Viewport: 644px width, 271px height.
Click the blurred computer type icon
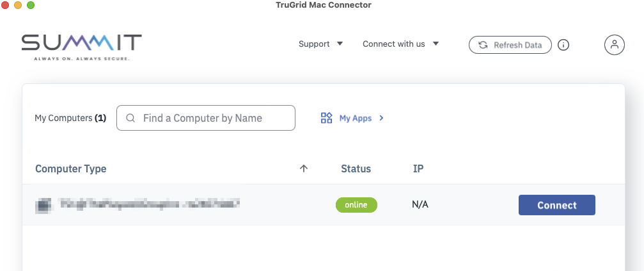coord(44,205)
